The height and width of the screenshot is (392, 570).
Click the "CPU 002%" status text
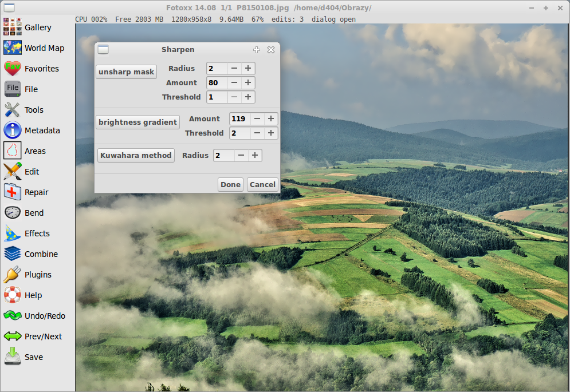tap(91, 19)
